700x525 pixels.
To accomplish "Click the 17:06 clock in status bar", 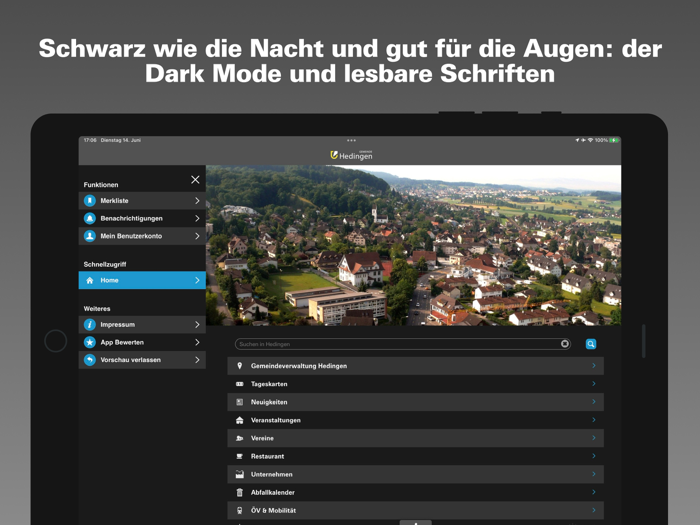I will tap(90, 140).
